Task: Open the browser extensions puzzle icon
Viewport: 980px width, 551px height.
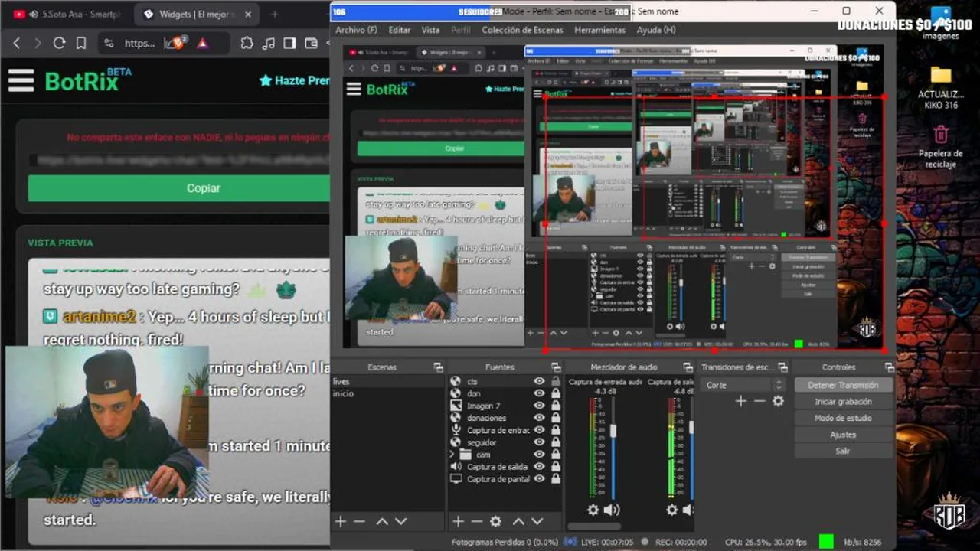Action: tap(247, 43)
